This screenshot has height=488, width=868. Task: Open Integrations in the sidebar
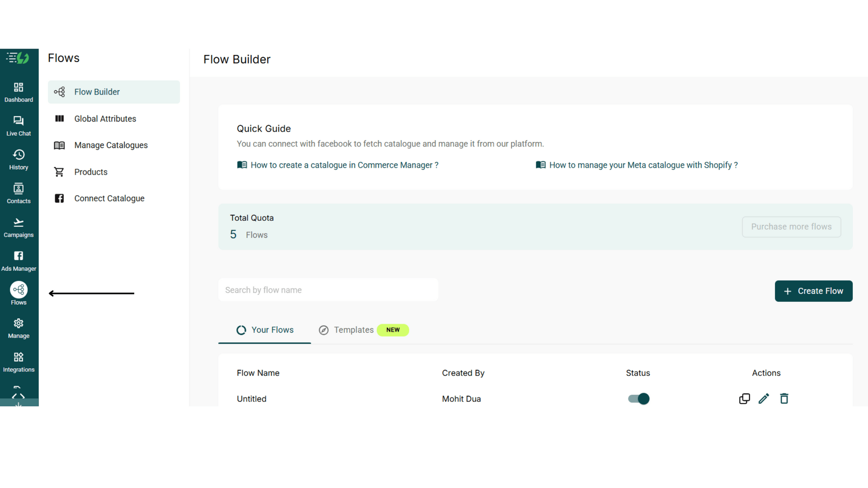click(19, 363)
